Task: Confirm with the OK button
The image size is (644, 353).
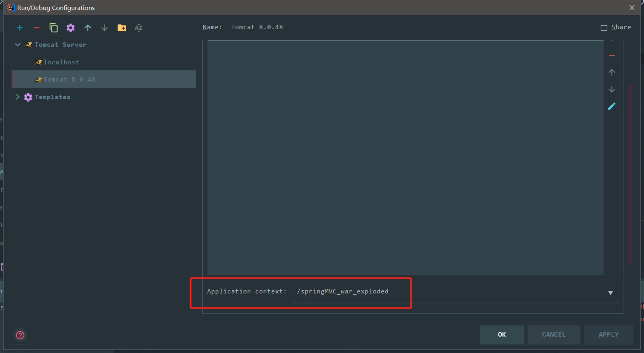Action: click(502, 335)
